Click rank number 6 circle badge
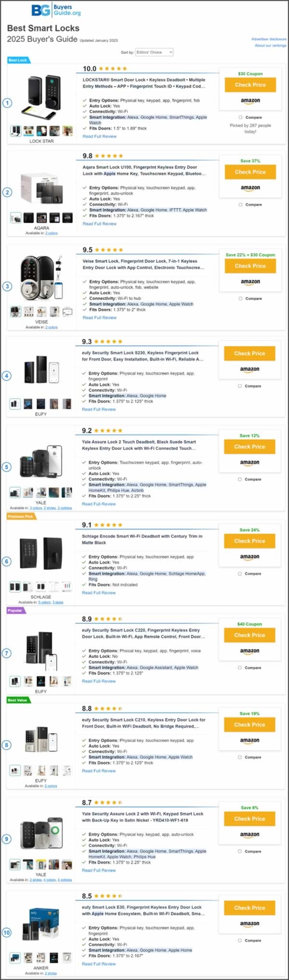Screen dimensions: 289x980 pos(7,561)
